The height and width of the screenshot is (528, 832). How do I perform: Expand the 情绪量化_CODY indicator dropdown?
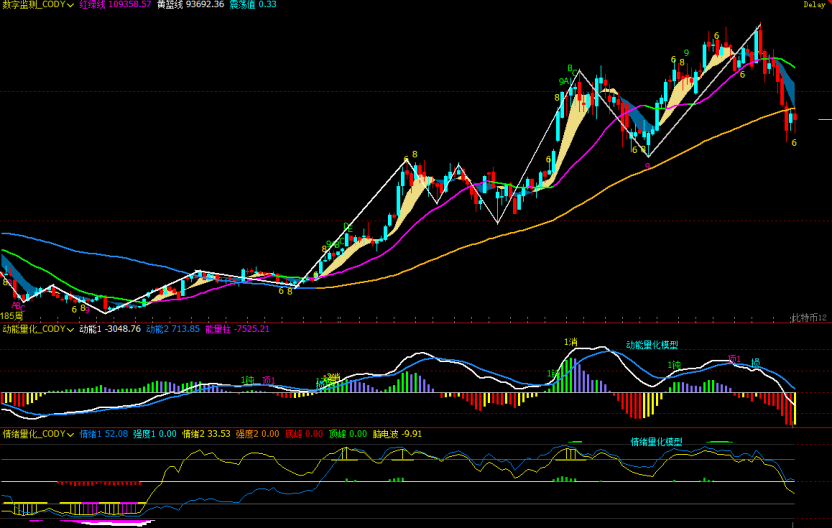click(69, 434)
